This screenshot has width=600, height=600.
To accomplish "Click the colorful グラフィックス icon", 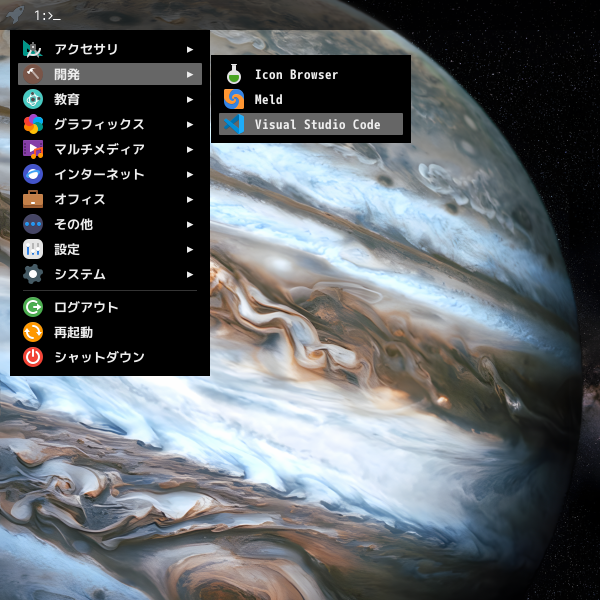I will tap(33, 124).
